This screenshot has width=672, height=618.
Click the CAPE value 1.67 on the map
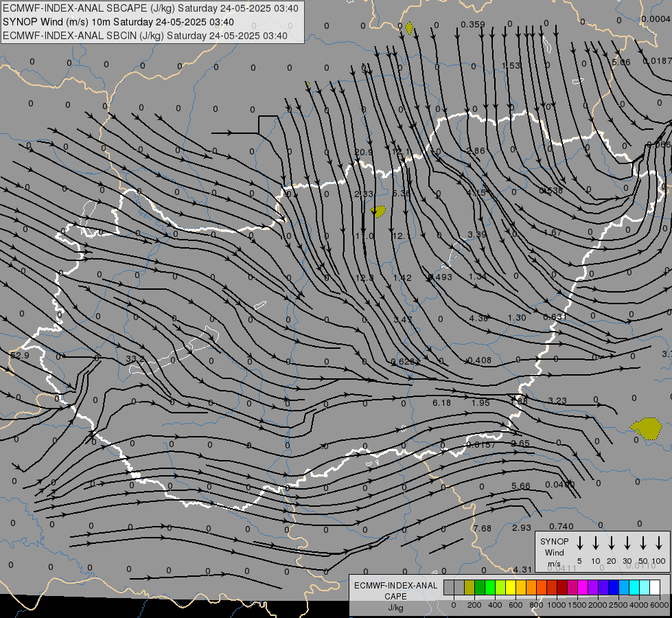click(553, 233)
